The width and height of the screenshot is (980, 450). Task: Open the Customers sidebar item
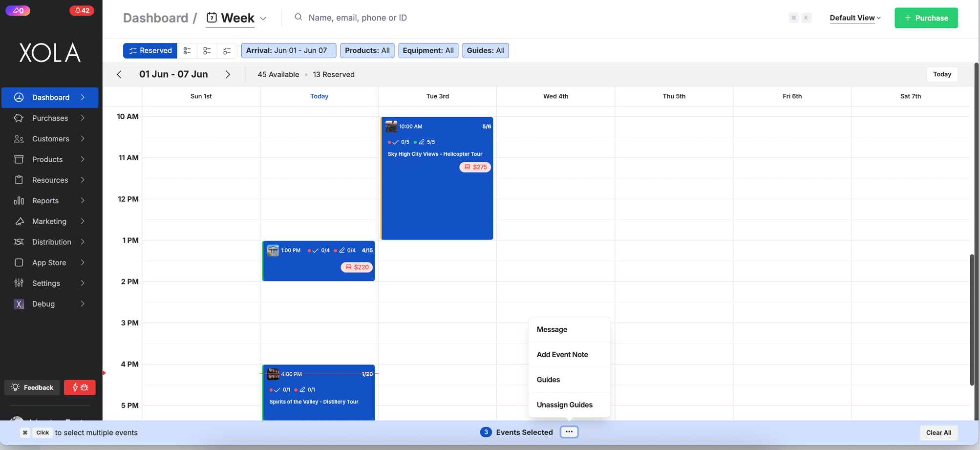(x=50, y=138)
